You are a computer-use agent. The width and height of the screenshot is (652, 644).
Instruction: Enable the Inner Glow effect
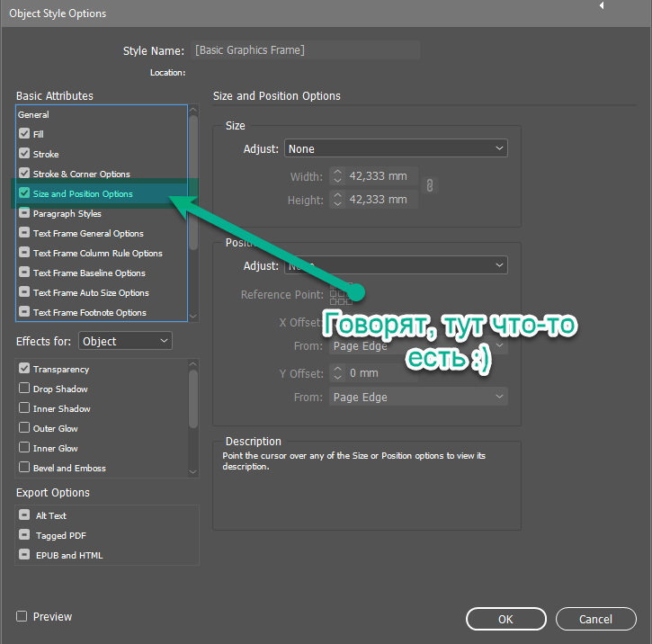pos(24,448)
